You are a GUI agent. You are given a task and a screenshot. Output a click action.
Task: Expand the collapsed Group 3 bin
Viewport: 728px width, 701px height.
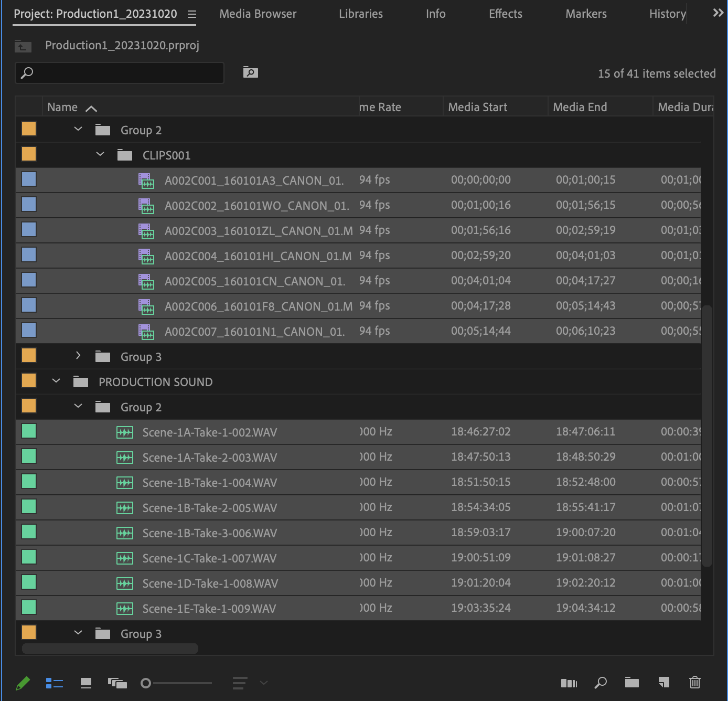coord(78,356)
